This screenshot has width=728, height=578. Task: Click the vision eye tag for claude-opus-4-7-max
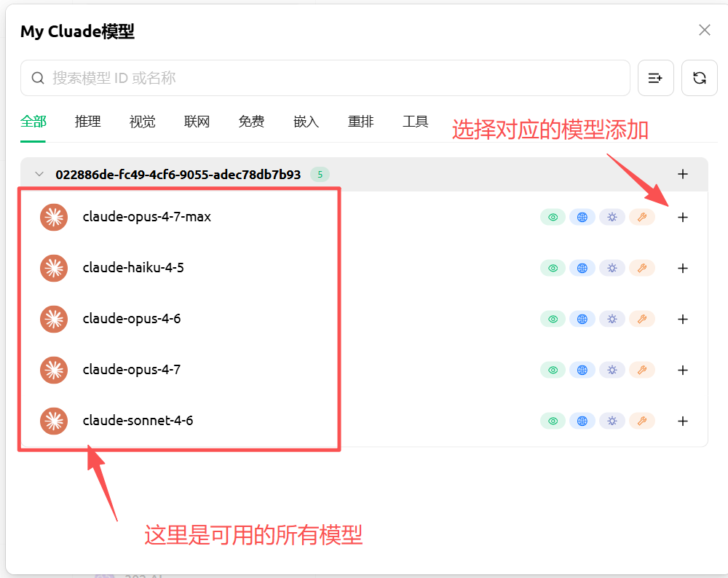[x=553, y=217]
